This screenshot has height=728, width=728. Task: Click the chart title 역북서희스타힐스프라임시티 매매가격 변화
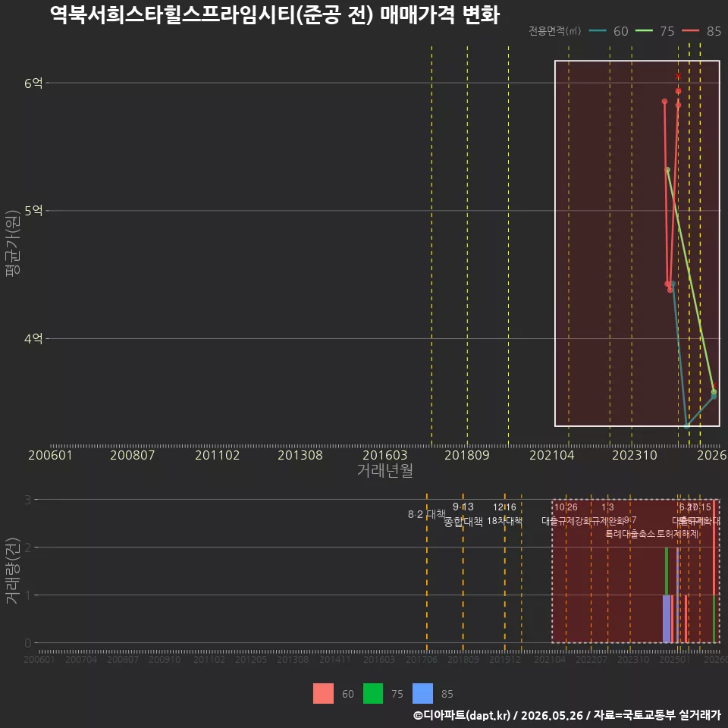click(275, 14)
